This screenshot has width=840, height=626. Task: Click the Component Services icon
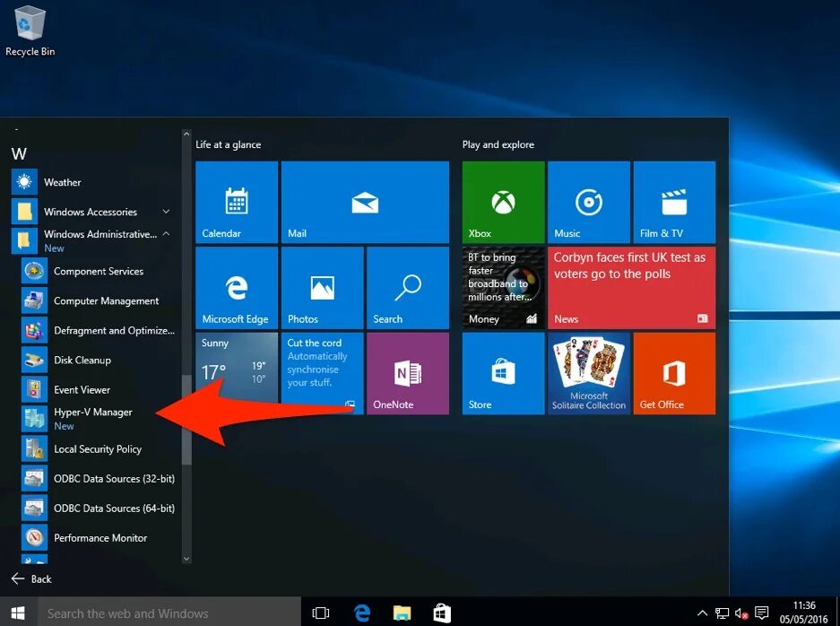click(x=34, y=271)
